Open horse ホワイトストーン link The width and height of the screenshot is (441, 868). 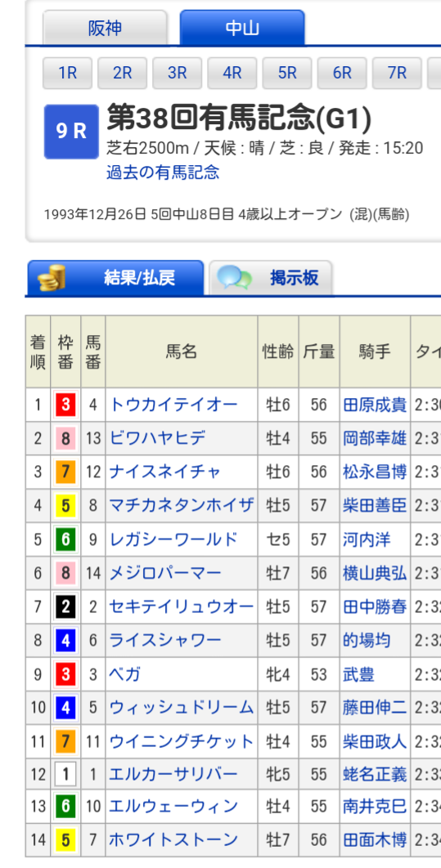(x=173, y=839)
